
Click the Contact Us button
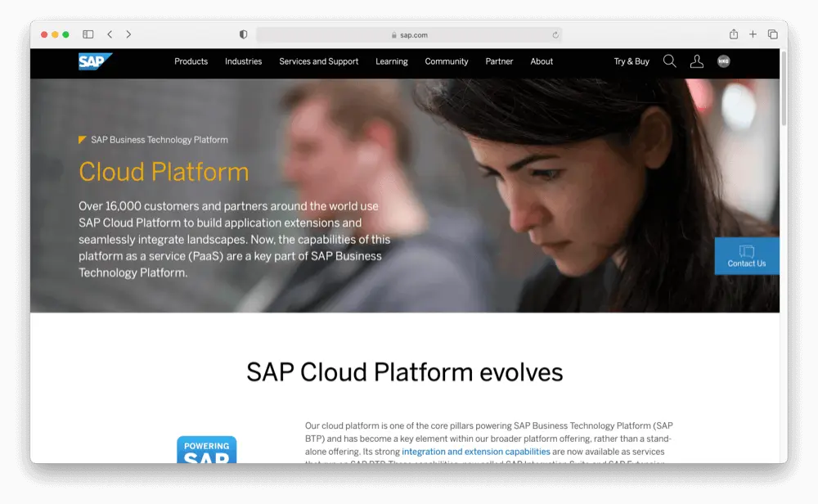pos(746,256)
